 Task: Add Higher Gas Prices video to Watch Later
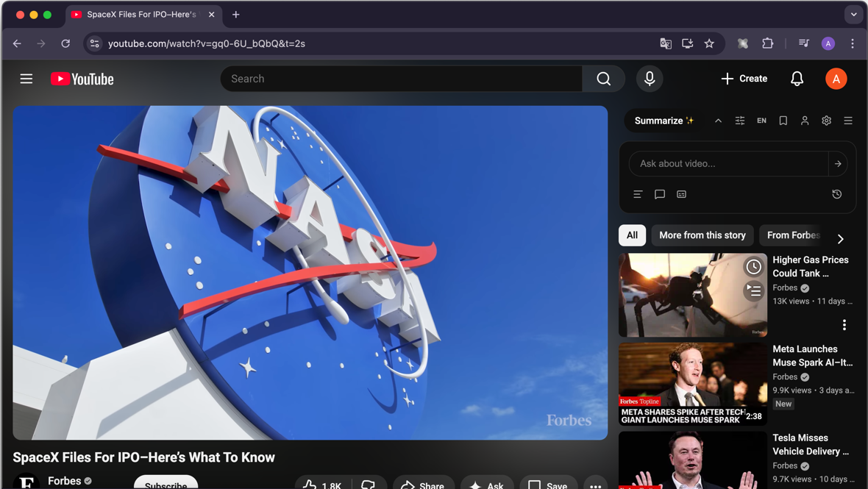pos(753,267)
